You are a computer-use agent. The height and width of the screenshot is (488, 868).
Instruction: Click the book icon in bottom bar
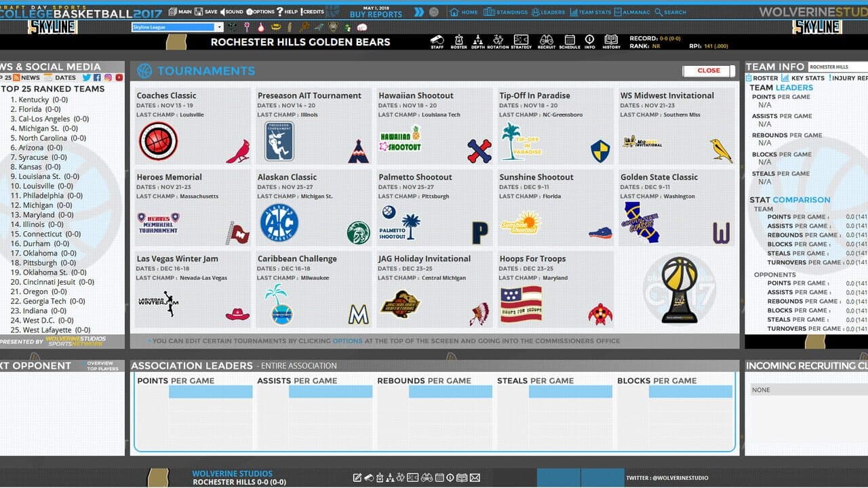point(462,478)
